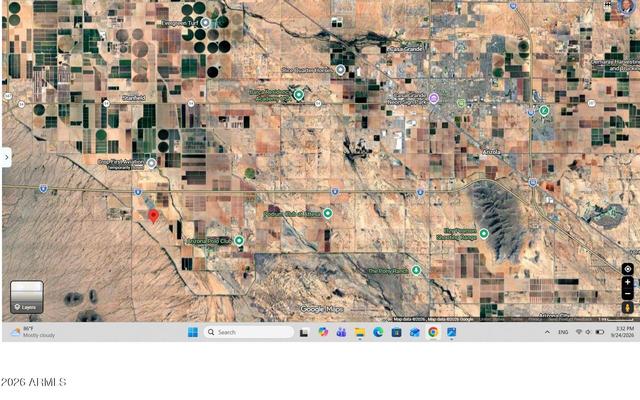Select the Evergreen Turf place marker
Viewport: 640px width, 400px height.
[x=206, y=23]
